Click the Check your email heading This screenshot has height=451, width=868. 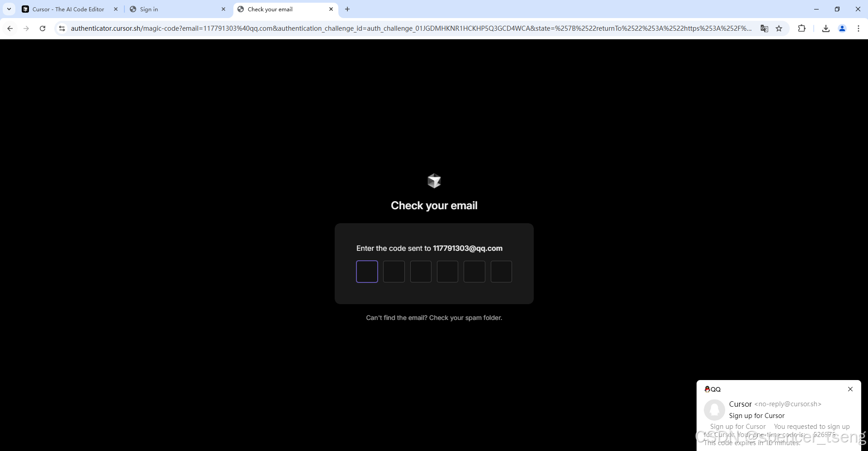pyautogui.click(x=434, y=206)
